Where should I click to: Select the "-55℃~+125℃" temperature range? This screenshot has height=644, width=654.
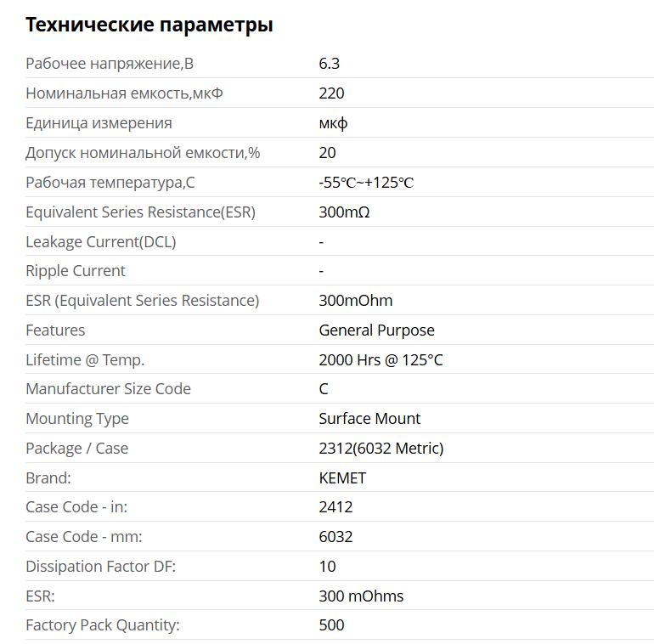pyautogui.click(x=366, y=183)
